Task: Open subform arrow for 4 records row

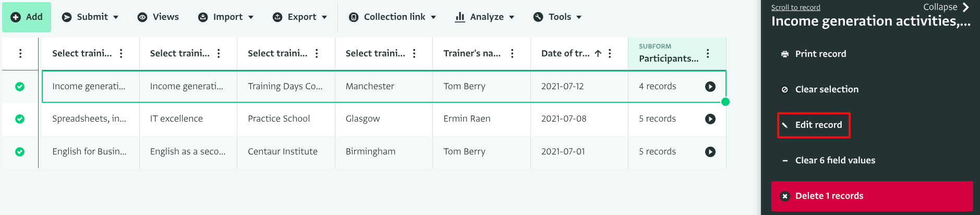Action: click(x=710, y=87)
